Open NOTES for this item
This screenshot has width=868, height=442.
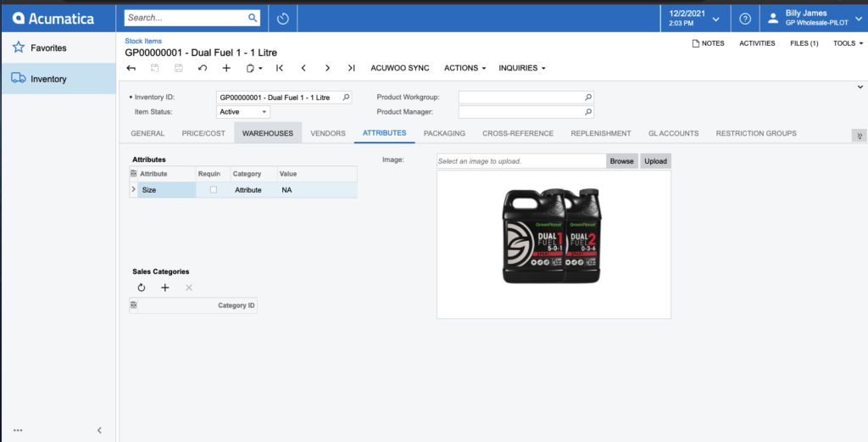click(x=708, y=43)
